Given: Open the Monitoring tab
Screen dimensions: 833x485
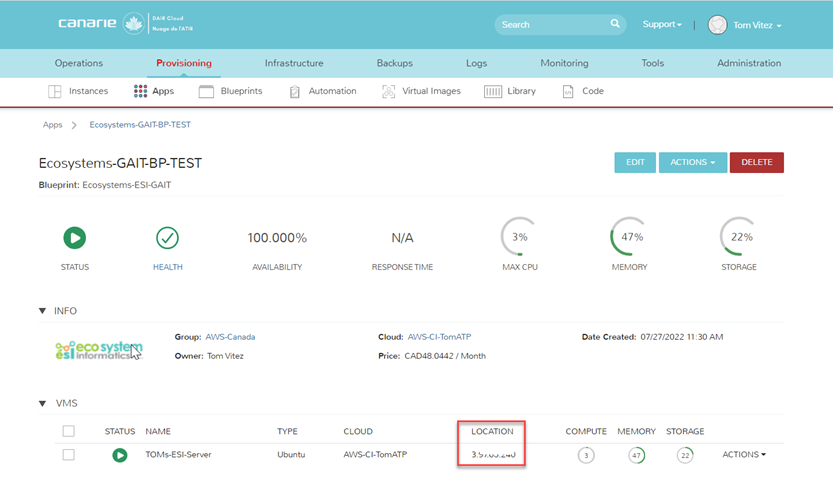Looking at the screenshot, I should tap(564, 63).
